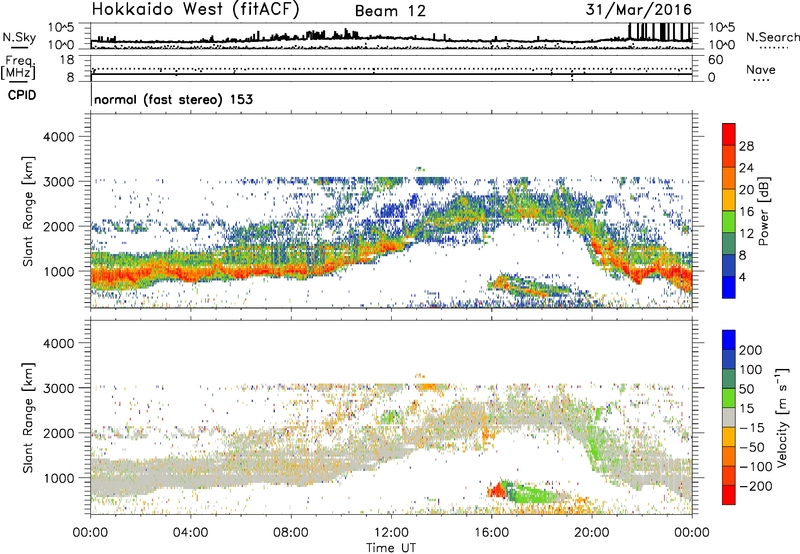The width and height of the screenshot is (800, 554).
Task: Click the date 31/Mar/2016
Action: [x=639, y=10]
